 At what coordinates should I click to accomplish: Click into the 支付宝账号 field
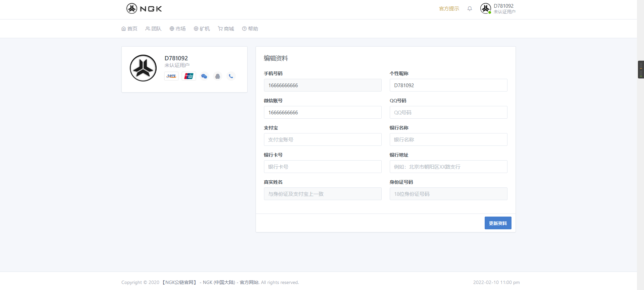coord(322,139)
